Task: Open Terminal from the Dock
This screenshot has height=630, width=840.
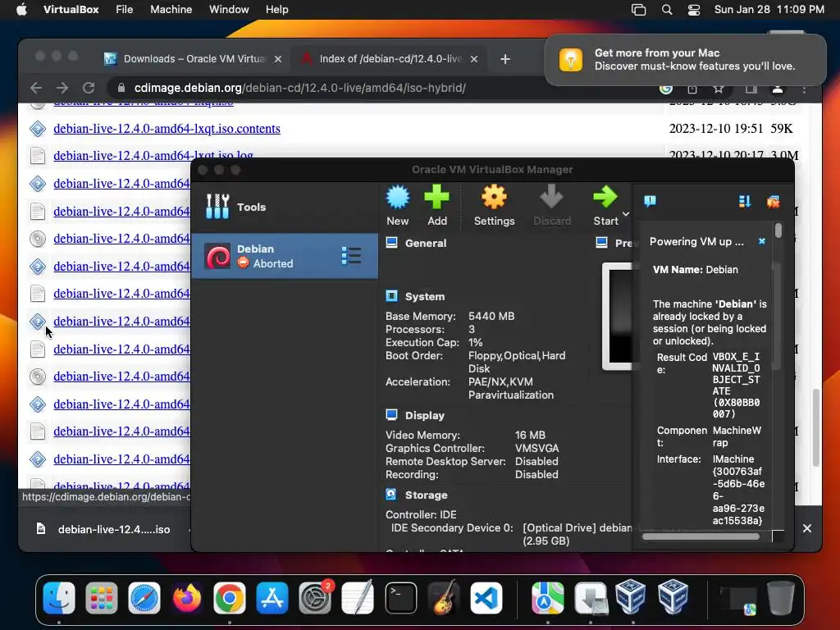Action: coord(400,598)
